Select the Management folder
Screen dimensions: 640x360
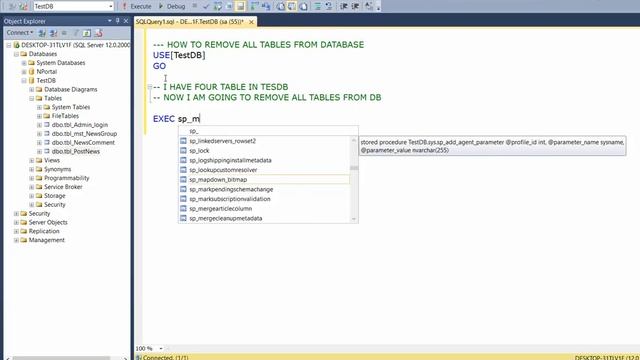(x=47, y=240)
